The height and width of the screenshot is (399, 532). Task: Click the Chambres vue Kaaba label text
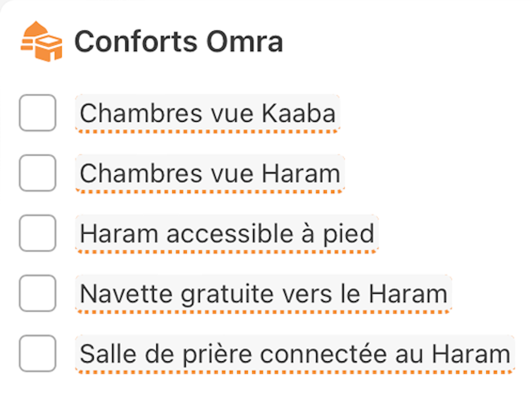tap(207, 113)
